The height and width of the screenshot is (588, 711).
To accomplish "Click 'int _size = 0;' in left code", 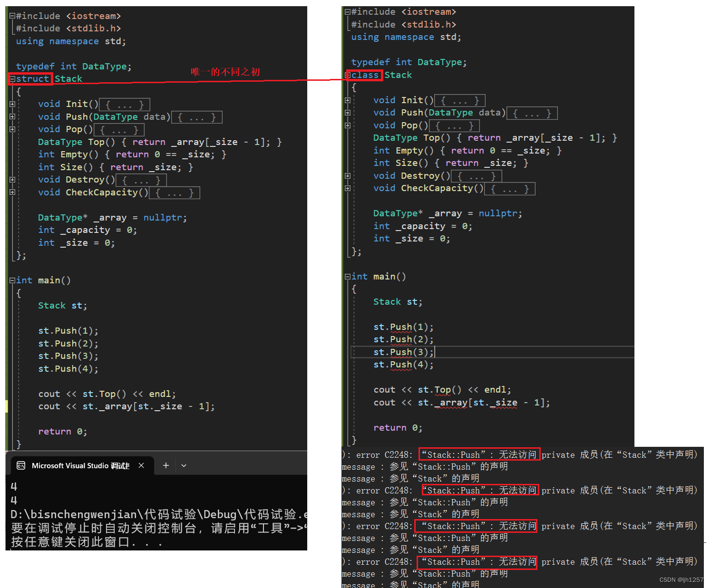I will pyautogui.click(x=77, y=243).
